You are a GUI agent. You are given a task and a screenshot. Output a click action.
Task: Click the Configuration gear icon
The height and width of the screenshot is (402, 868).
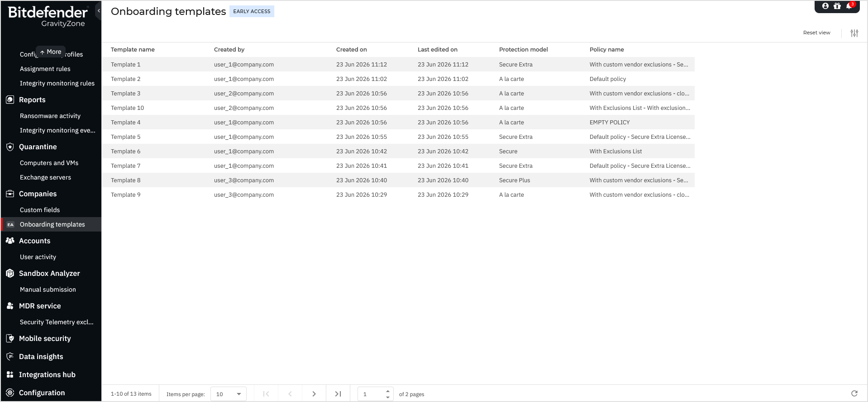[x=10, y=393]
